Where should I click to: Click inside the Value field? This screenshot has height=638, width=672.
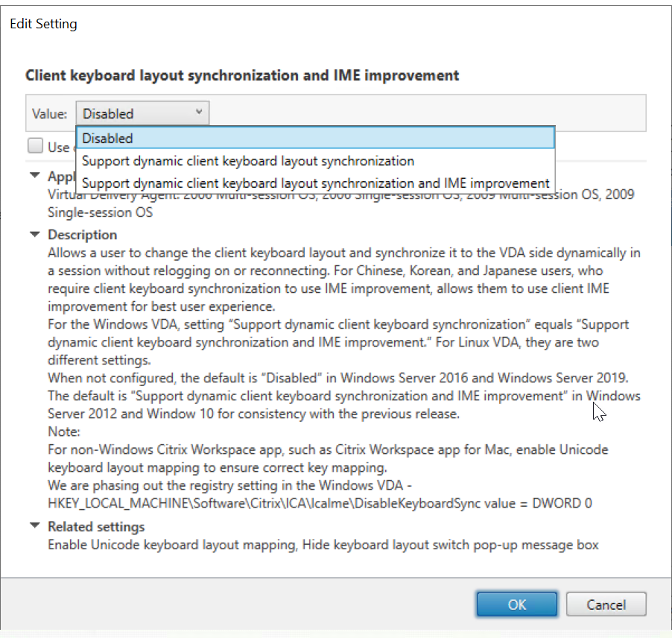point(134,113)
